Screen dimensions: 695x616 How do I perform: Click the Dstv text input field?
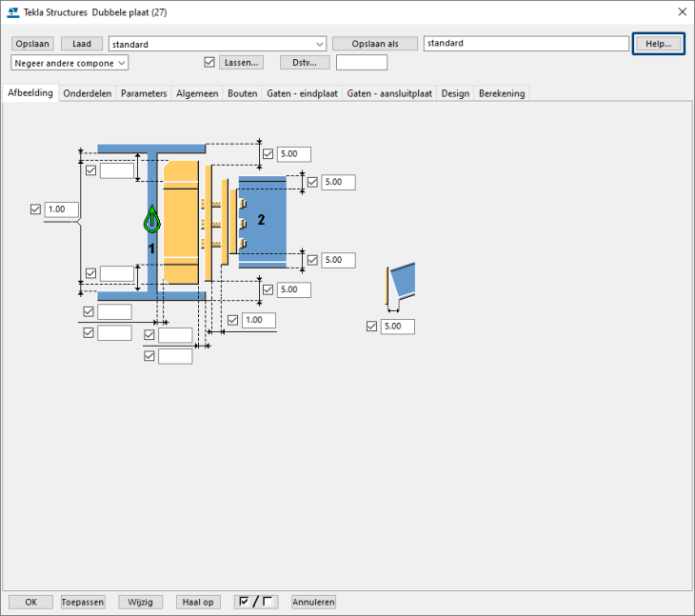point(362,63)
